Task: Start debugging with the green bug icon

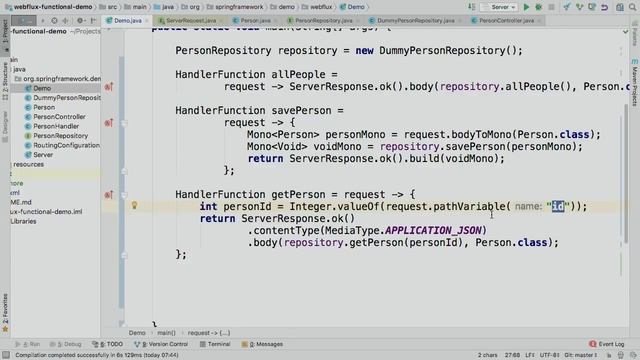Action: 539,7
